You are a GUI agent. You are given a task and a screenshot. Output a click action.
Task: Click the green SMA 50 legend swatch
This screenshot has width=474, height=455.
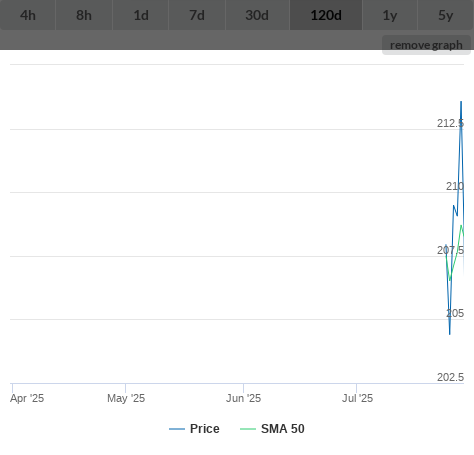click(x=248, y=429)
